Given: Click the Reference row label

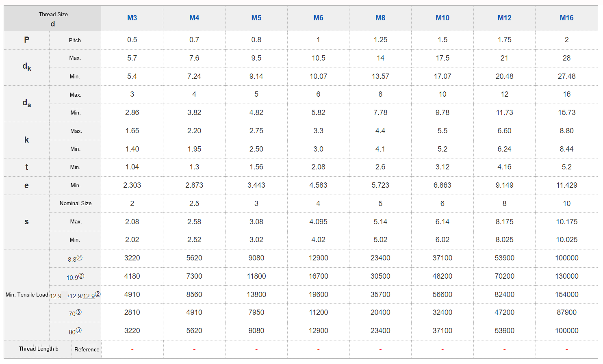Looking at the screenshot, I should [x=87, y=349].
